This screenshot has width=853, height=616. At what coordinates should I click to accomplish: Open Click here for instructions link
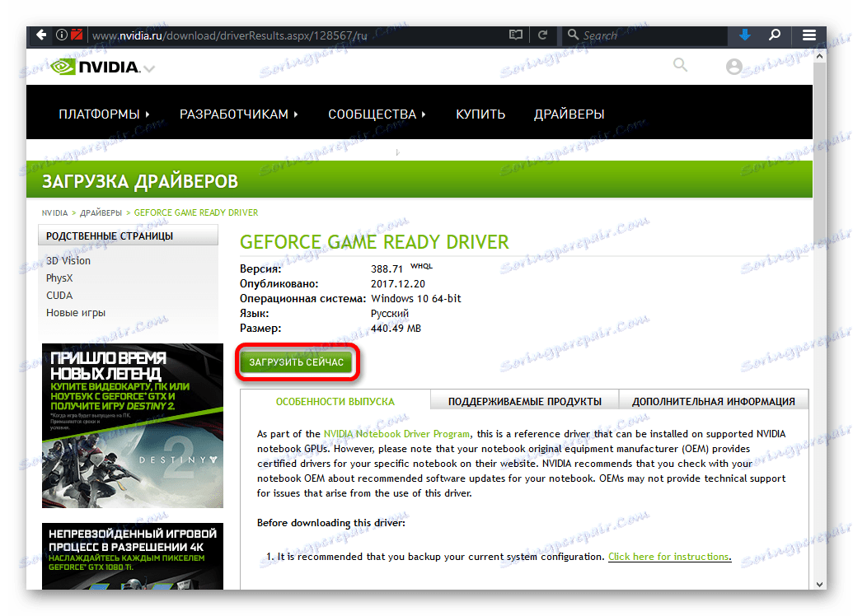[x=670, y=557]
